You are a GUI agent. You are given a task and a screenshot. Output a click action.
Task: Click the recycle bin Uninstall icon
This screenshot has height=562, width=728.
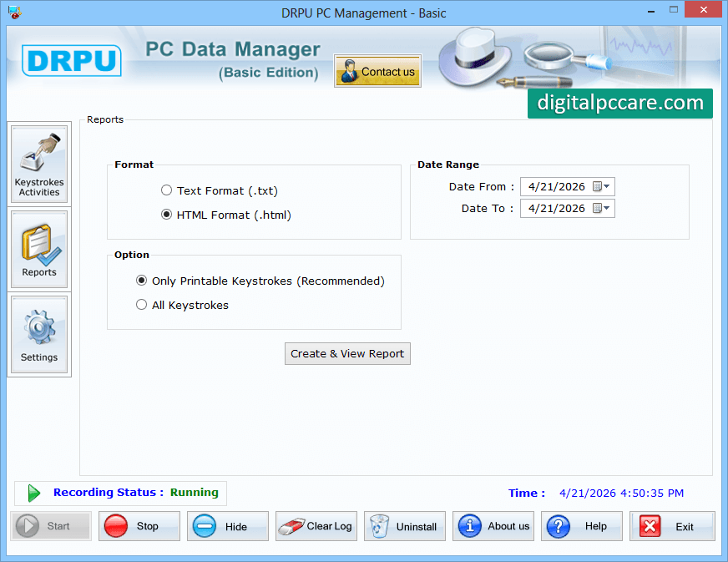(x=379, y=526)
